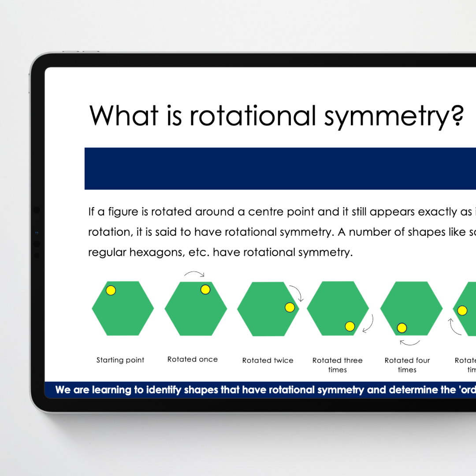Click the yellow dot in the Rotated twice hexagon
Image resolution: width=476 pixels, height=476 pixels.
pyautogui.click(x=290, y=308)
